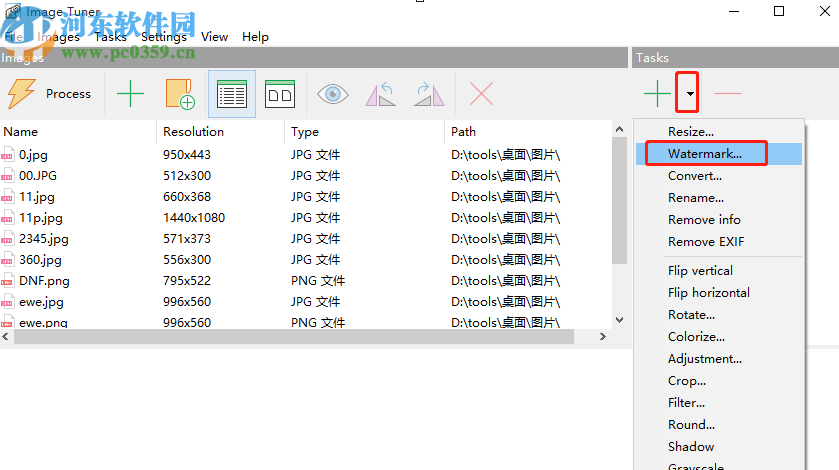Viewport: 839px width, 470px height.
Task: Add folder of images icon
Action: click(180, 94)
